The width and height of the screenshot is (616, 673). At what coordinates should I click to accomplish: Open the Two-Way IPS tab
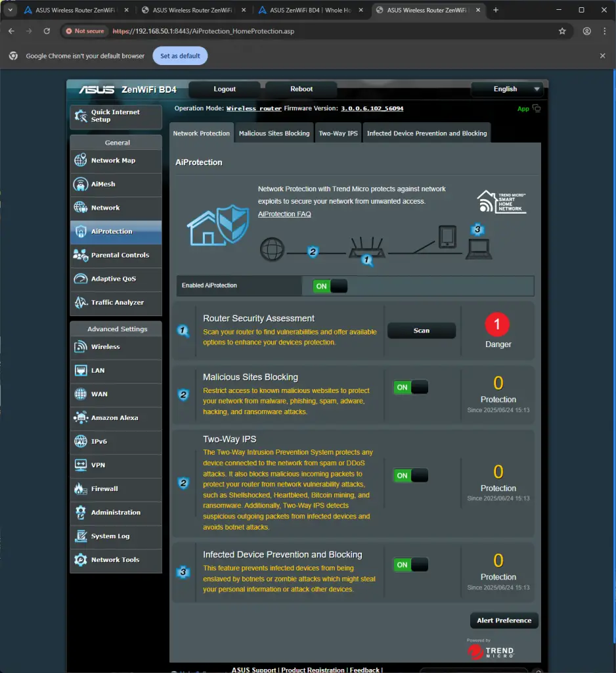point(338,133)
